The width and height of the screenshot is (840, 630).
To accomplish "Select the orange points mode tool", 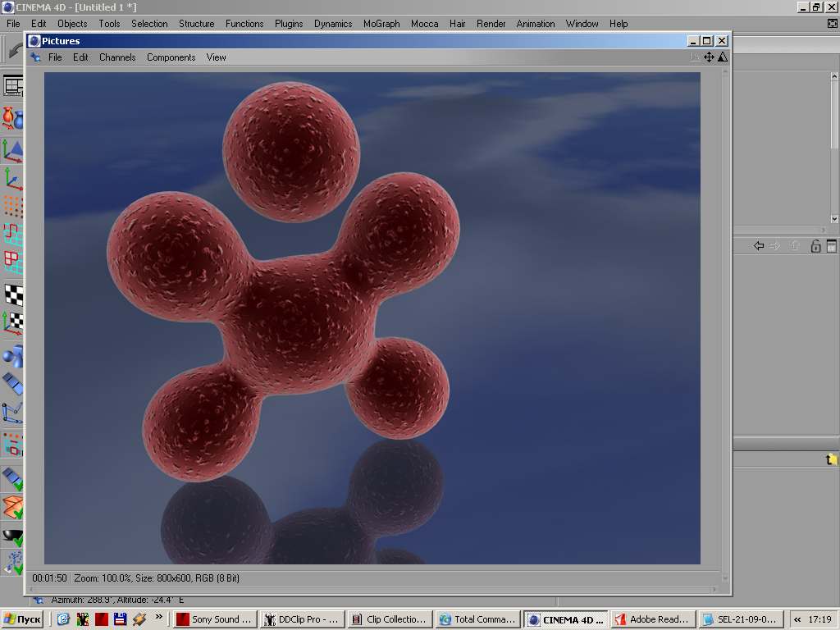I will (x=12, y=206).
